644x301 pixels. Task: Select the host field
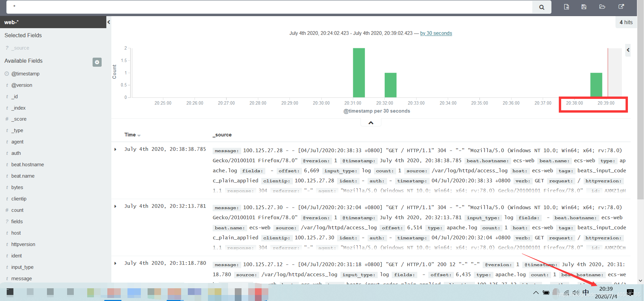coord(16,233)
